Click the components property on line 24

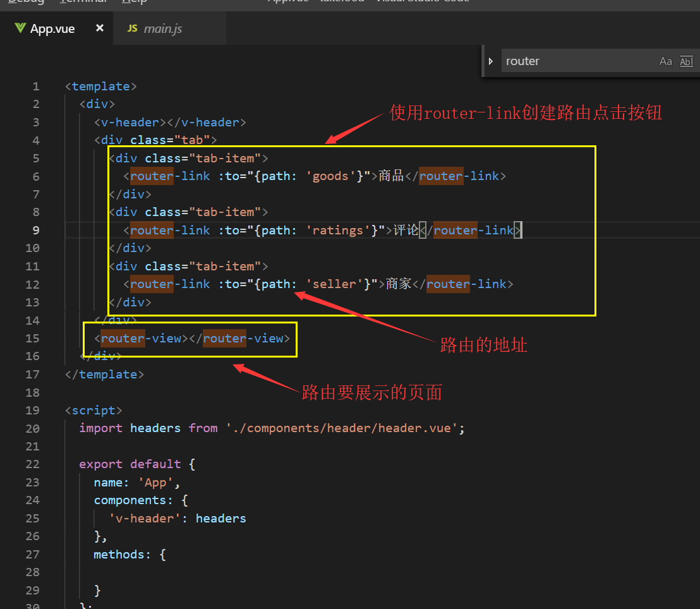coord(131,500)
